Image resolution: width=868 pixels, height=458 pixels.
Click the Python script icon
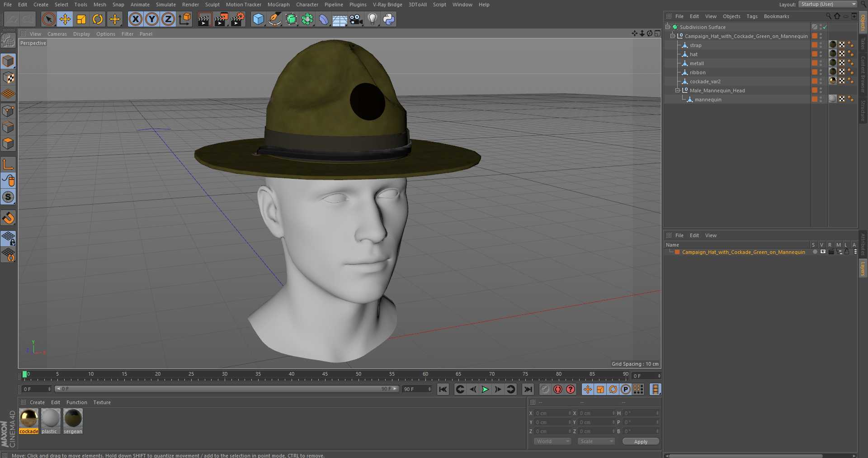(x=389, y=19)
